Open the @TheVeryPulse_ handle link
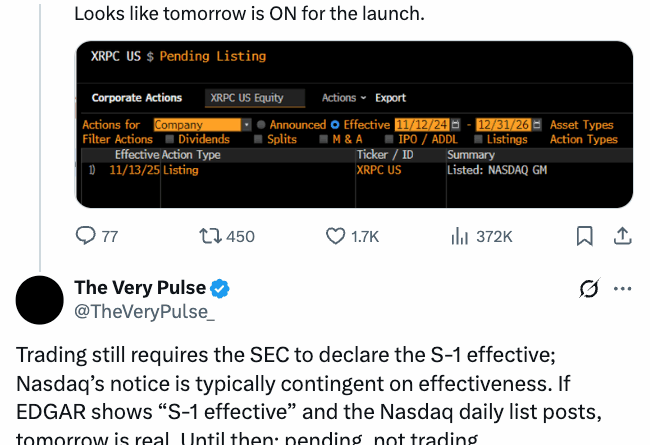 [x=144, y=311]
